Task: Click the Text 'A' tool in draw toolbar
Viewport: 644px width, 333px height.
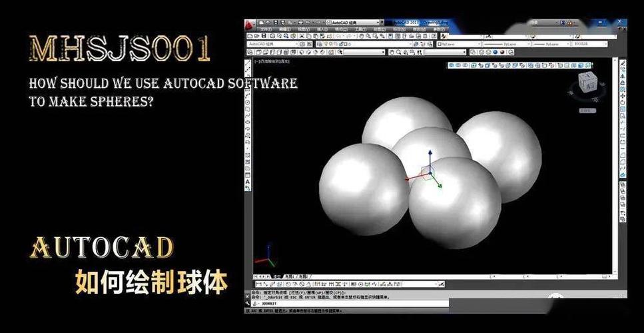Action: 248,181
